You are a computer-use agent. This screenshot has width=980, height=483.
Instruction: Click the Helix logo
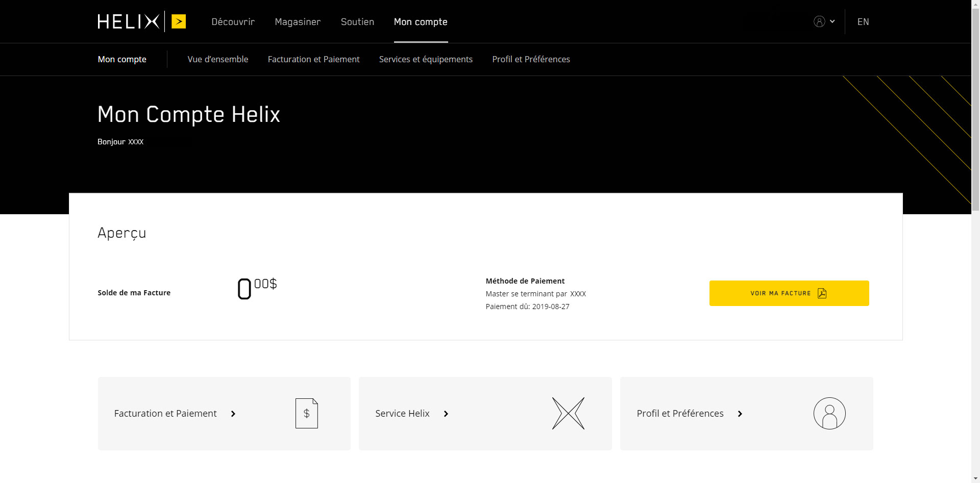click(129, 21)
